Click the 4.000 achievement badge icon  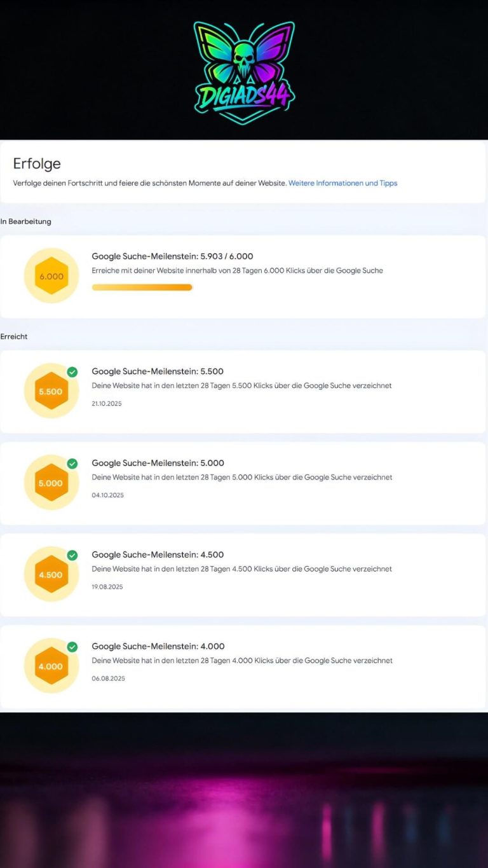point(50,666)
